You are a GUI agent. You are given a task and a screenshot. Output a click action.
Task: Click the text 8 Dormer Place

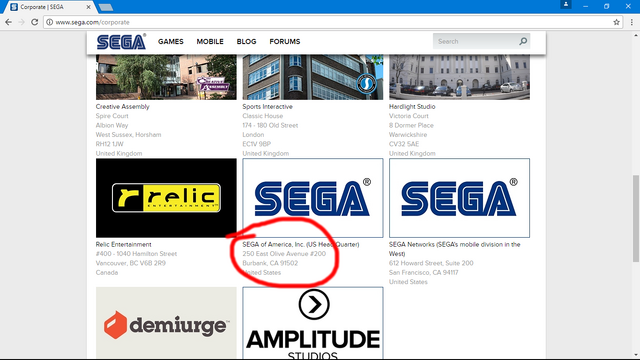(411, 125)
